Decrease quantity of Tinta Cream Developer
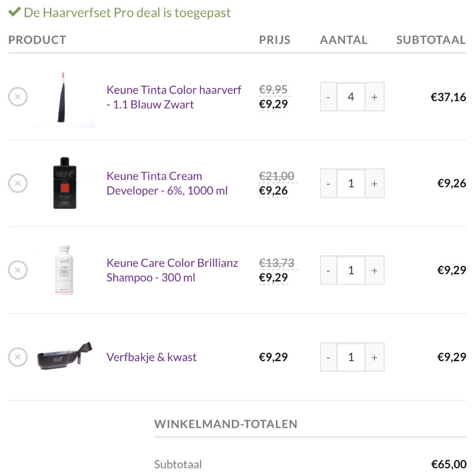Screen dimensions: 476x476 (328, 183)
